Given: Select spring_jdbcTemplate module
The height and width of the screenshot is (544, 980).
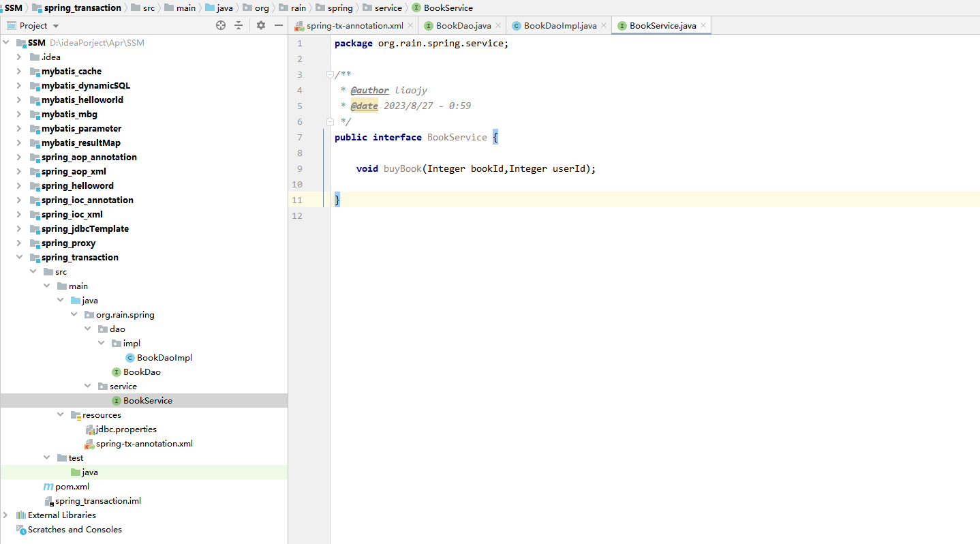Looking at the screenshot, I should click(x=85, y=229).
